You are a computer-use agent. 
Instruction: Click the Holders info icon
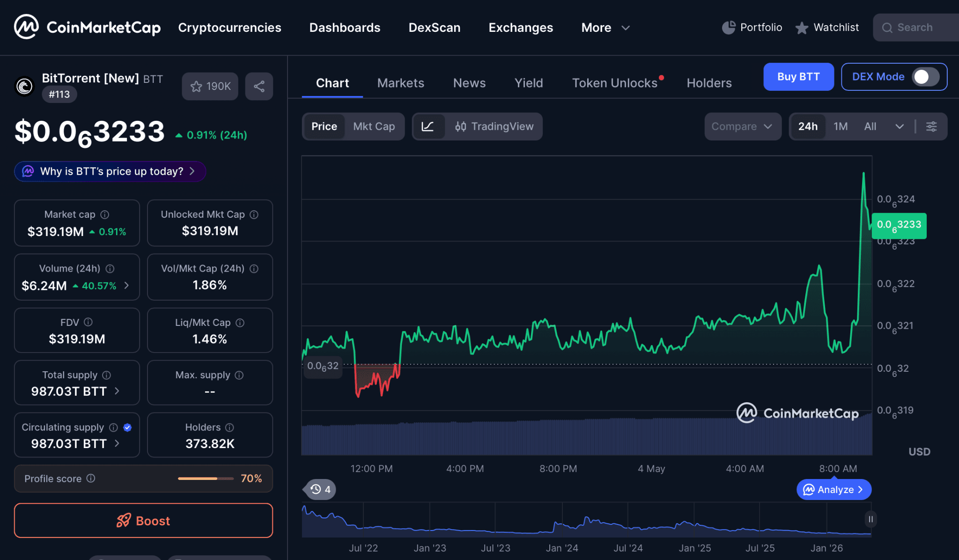coord(229,427)
